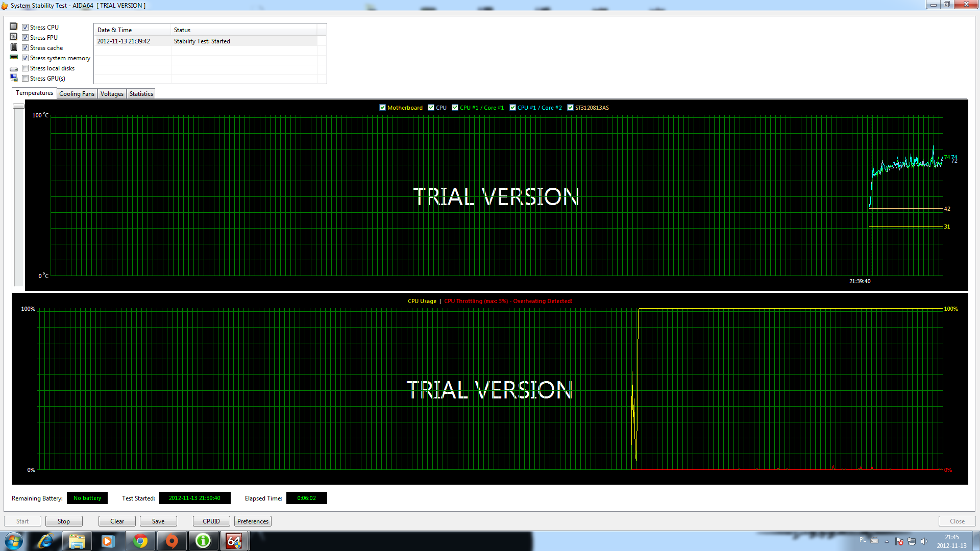Open Google Chrome from the taskbar
Viewport: 980px width, 551px height.
click(140, 541)
